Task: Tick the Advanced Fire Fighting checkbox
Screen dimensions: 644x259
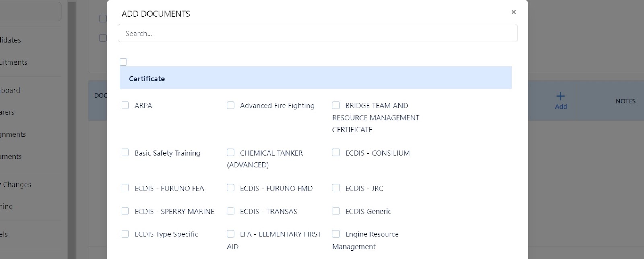Action: click(231, 105)
